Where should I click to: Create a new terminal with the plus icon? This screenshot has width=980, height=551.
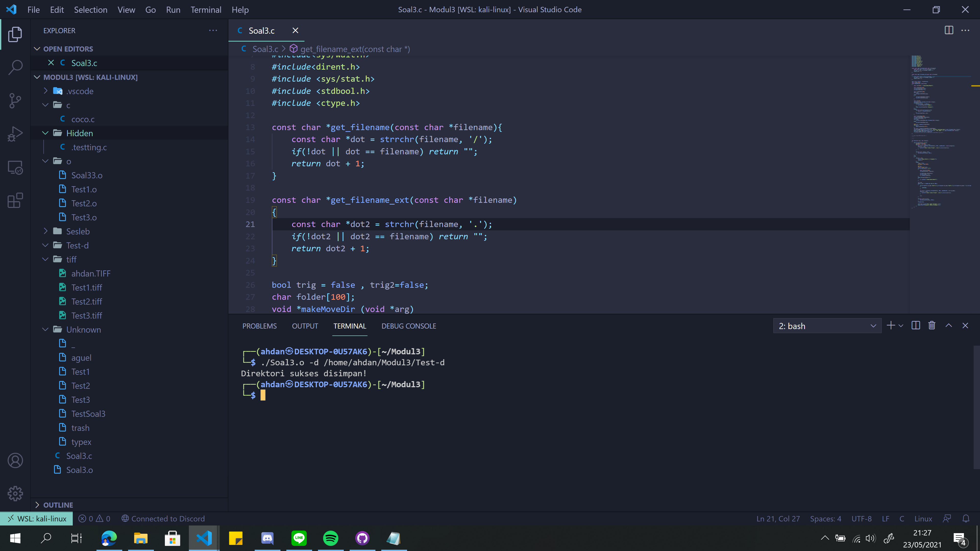[x=891, y=325]
